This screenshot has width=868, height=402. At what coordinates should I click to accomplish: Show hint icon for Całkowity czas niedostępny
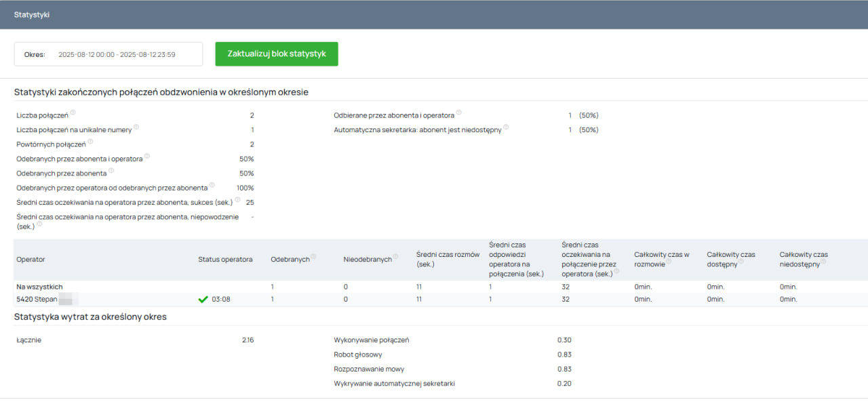823,262
